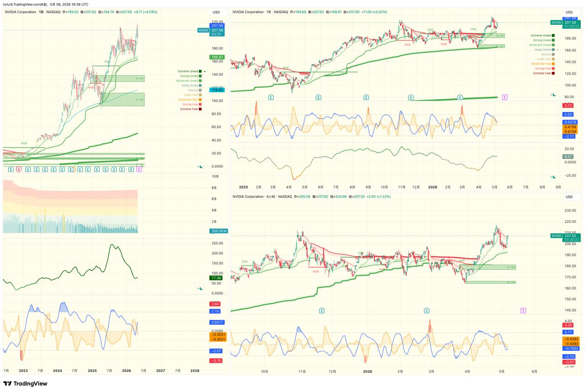Click 4-hour chart earnings marker just before 3月
This screenshot has height=392, width=585.
(427, 310)
